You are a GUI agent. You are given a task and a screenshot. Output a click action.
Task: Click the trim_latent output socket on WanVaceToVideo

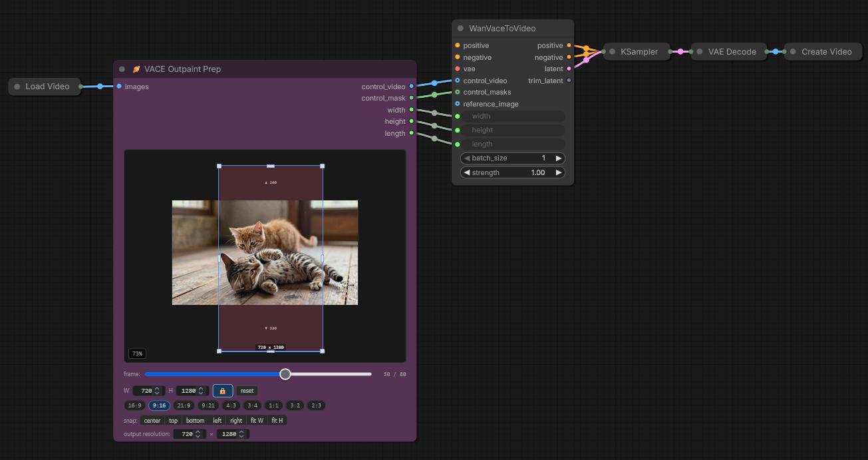tap(569, 81)
